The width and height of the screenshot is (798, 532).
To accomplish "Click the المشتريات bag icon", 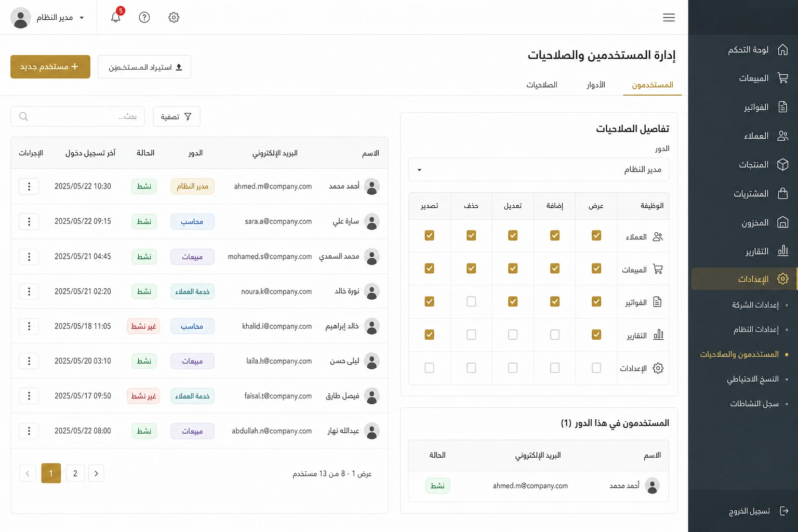I will click(783, 193).
